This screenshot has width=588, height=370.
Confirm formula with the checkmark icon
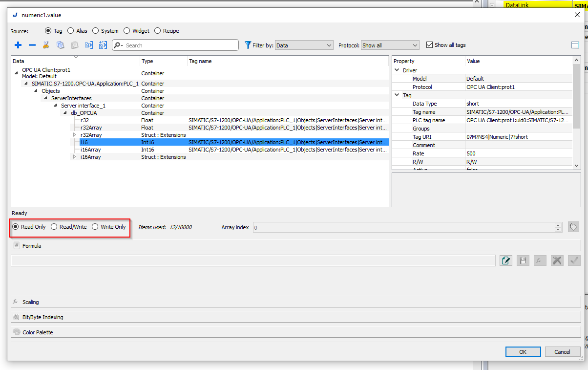[574, 261]
